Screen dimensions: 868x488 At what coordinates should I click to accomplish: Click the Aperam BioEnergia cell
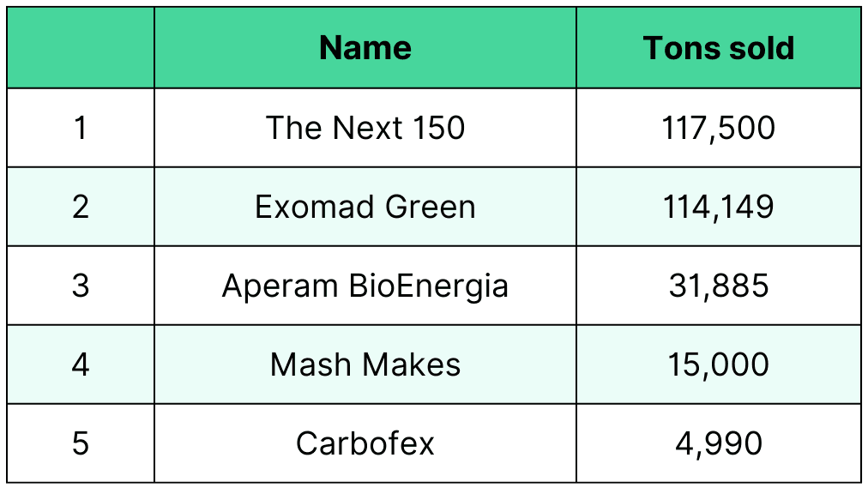click(x=365, y=286)
